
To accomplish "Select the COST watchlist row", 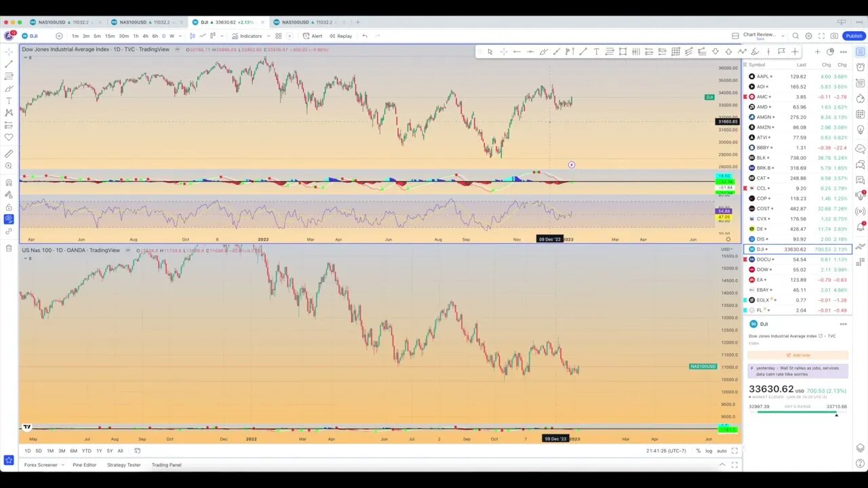I will pyautogui.click(x=797, y=209).
